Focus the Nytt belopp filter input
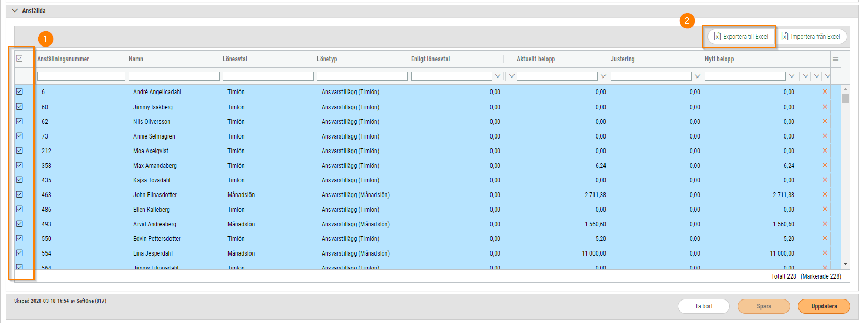Screen dimensions: 868x323 point(745,76)
